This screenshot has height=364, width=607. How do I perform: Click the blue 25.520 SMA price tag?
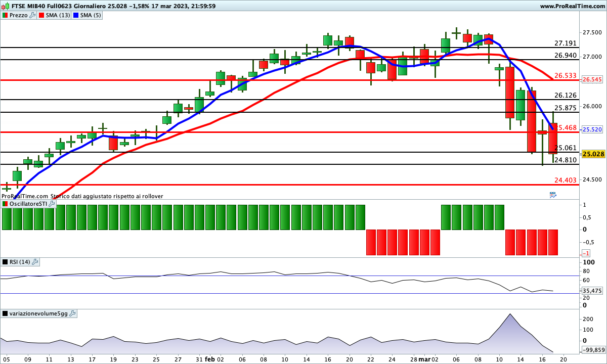click(x=592, y=129)
